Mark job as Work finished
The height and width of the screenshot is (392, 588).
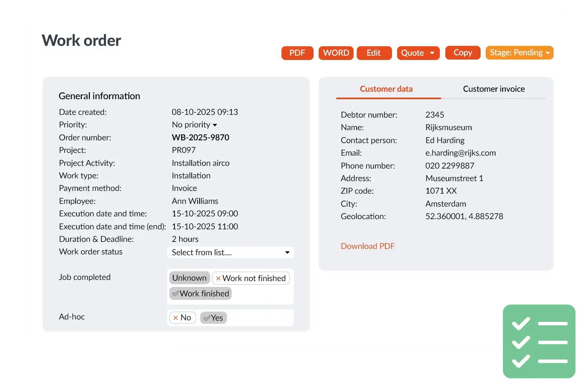(x=200, y=294)
